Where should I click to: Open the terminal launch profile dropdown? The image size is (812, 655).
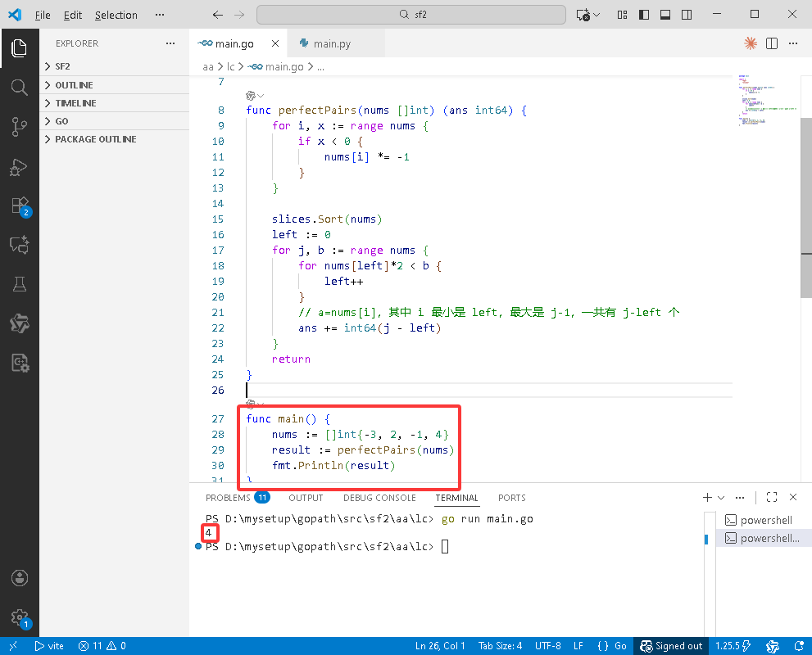[x=721, y=498]
